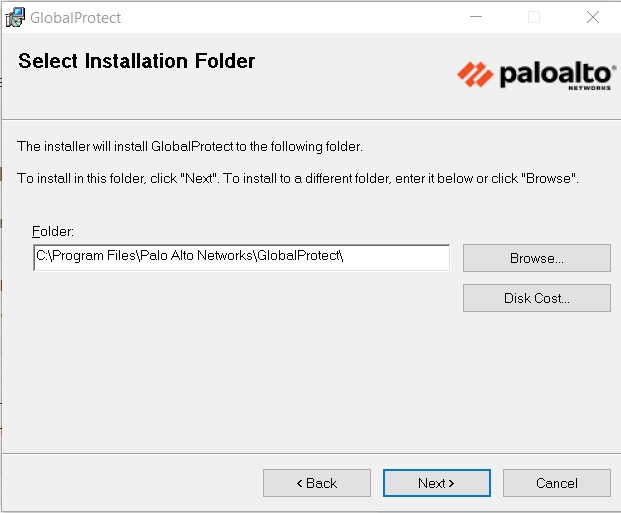The image size is (621, 513).
Task: Open the Browse... folder dialog
Action: (536, 258)
